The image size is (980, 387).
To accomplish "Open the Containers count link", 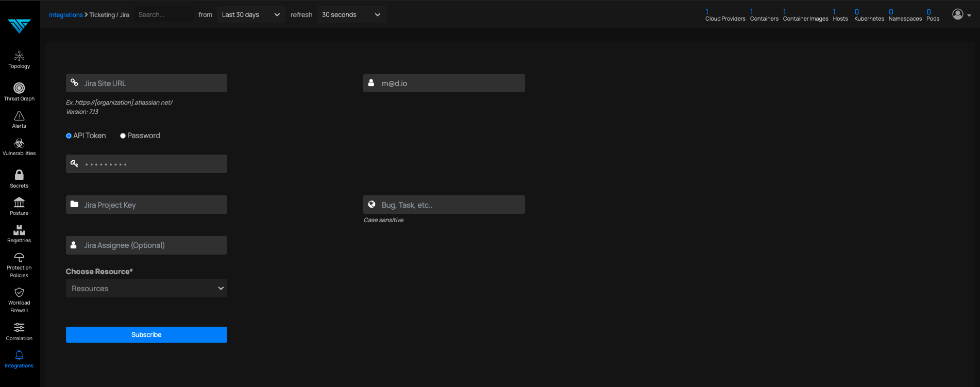I will tap(764, 15).
